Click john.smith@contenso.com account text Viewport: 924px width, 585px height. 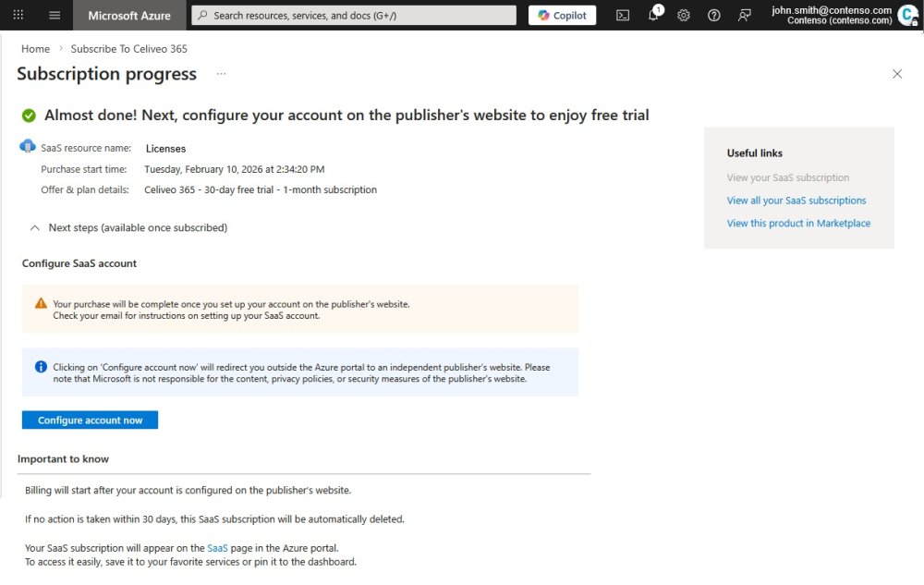pos(832,10)
